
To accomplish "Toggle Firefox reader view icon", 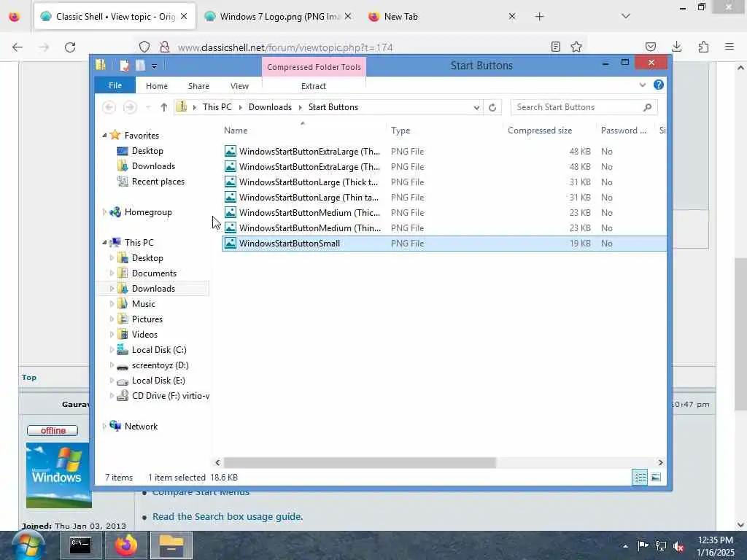I will pyautogui.click(x=555, y=47).
